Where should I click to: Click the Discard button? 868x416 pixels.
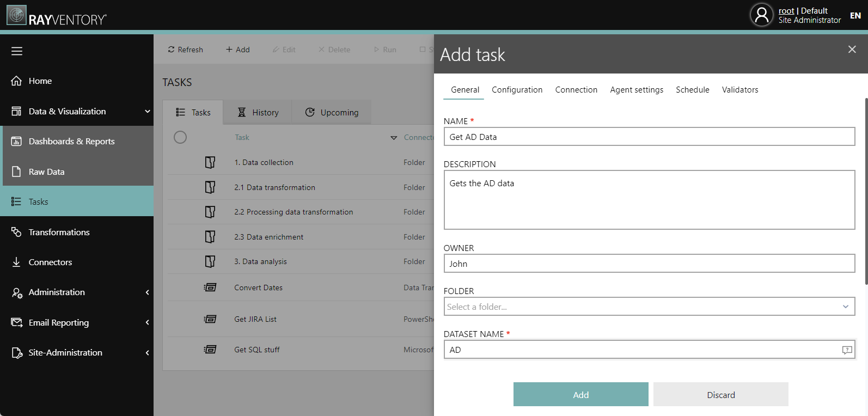click(720, 395)
